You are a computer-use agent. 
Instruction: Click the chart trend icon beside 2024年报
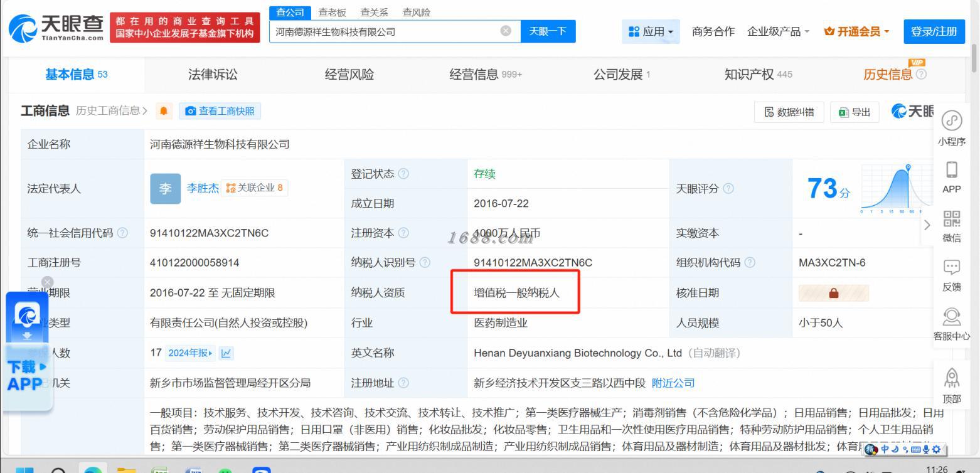pos(226,354)
